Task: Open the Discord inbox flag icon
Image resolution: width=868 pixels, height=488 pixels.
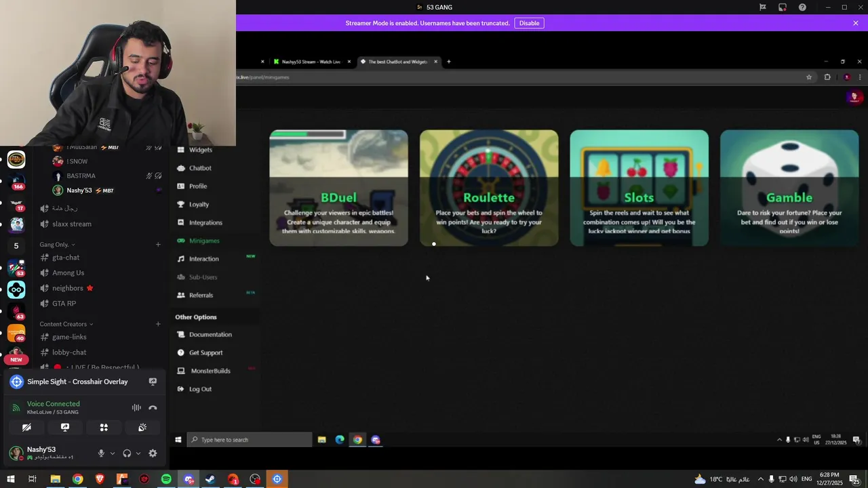Action: pos(763,7)
